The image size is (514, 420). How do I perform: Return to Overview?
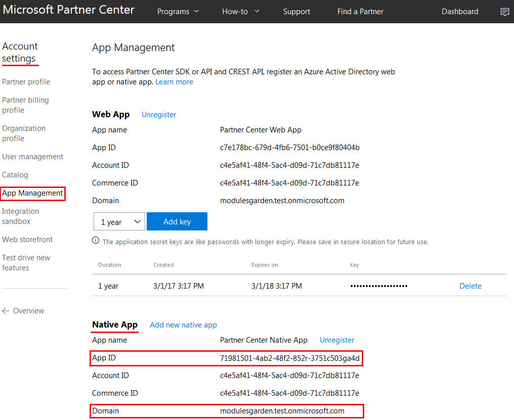point(28,311)
